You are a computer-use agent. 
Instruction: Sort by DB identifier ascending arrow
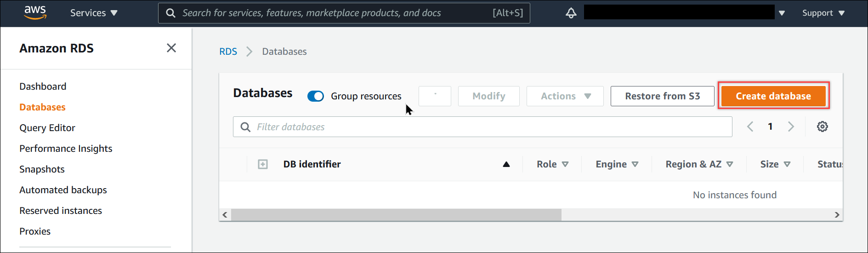pyautogui.click(x=506, y=164)
